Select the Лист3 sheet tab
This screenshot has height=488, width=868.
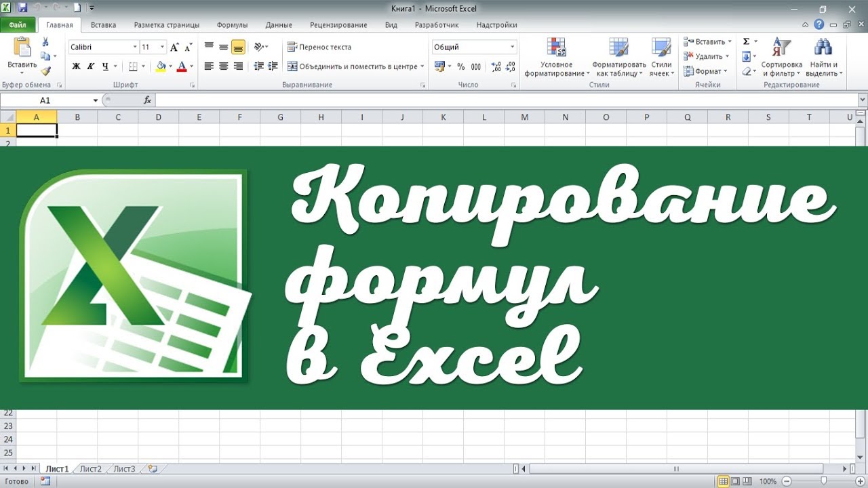124,468
